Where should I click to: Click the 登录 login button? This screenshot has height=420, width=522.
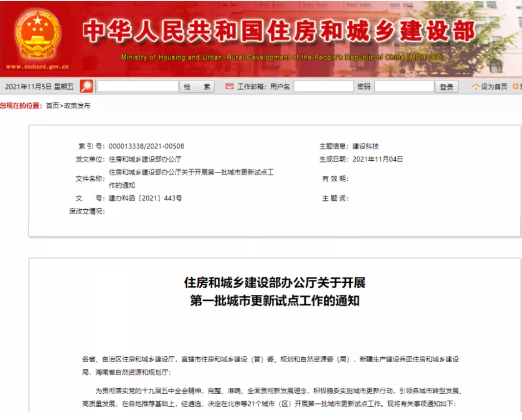[x=447, y=87]
